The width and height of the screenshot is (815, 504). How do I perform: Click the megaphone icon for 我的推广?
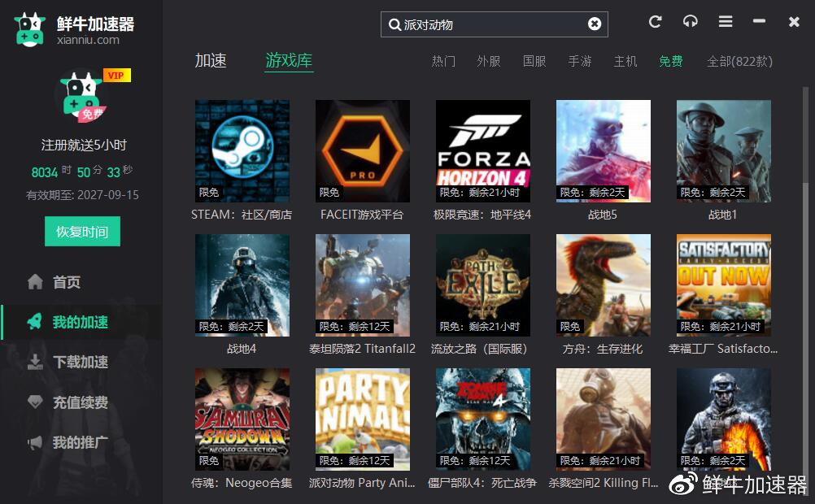point(35,442)
